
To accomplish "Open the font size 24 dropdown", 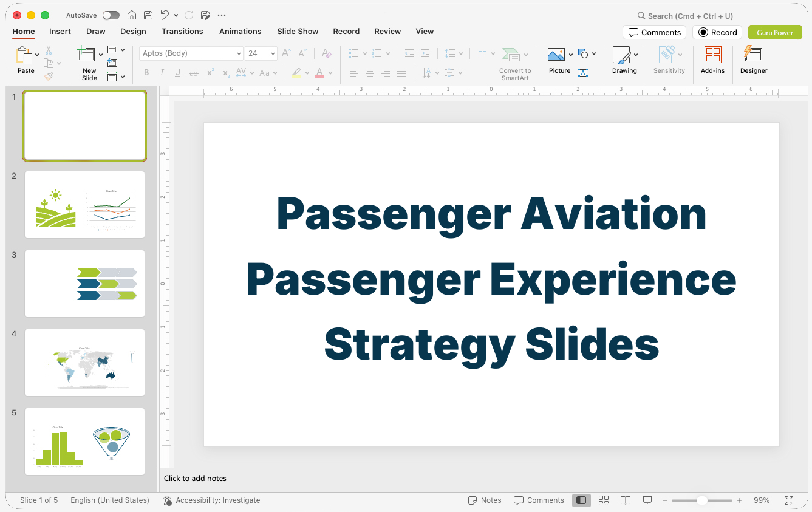I will click(273, 53).
